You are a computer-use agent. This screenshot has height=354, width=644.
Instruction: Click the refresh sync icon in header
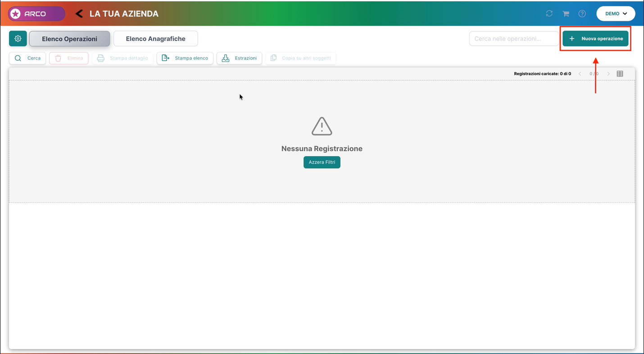[x=549, y=13]
